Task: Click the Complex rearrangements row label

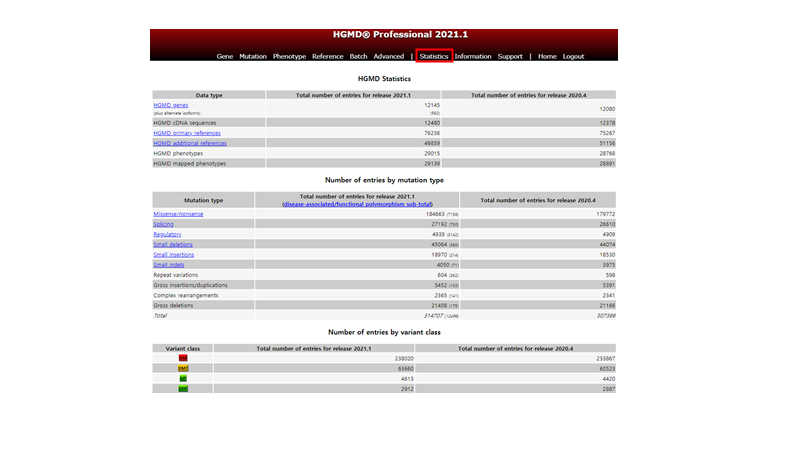Action: (x=186, y=295)
